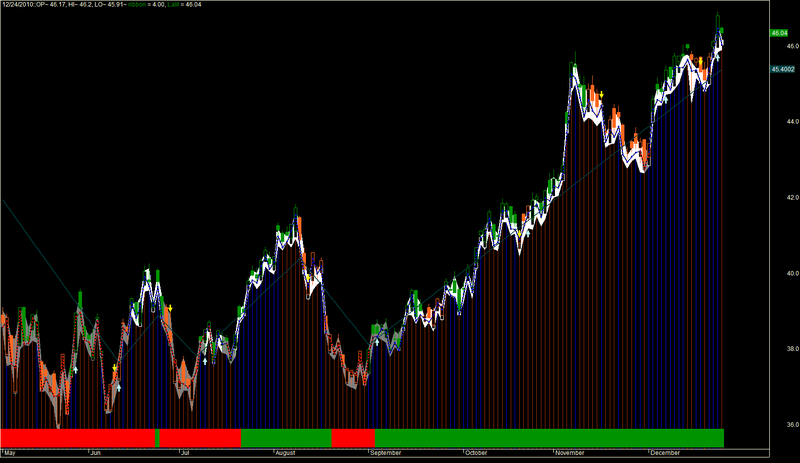This screenshot has width=800, height=463.
Task: Click the Jul label on the date axis
Action: coord(185,453)
